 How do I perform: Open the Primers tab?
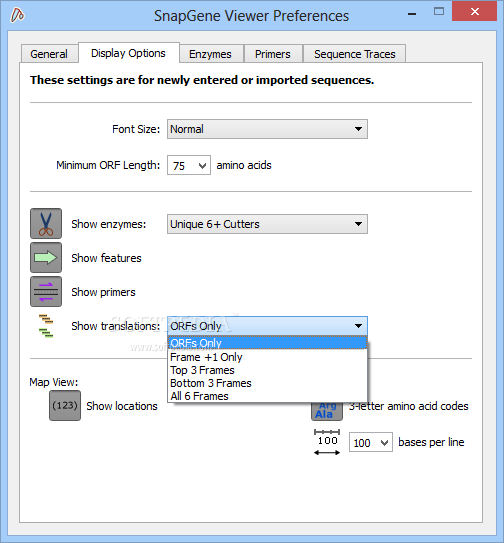[x=273, y=54]
